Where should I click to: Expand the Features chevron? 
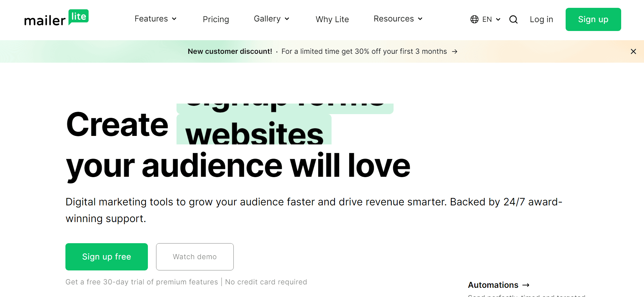(x=174, y=19)
